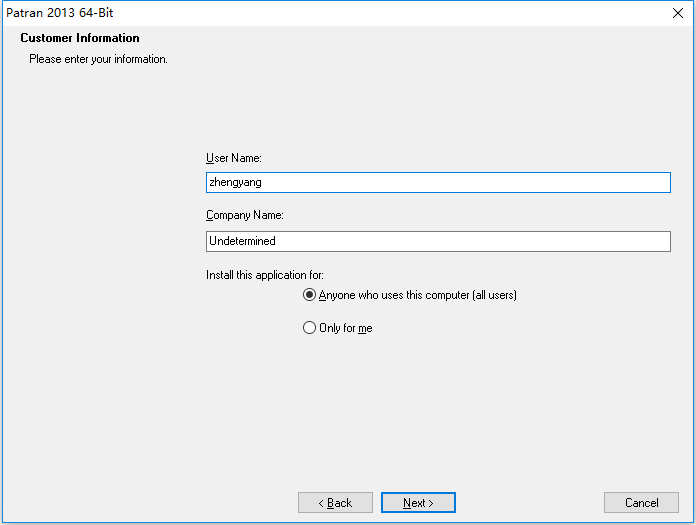Click the greater-than arrow on Next button
696x525 pixels.
pyautogui.click(x=431, y=503)
